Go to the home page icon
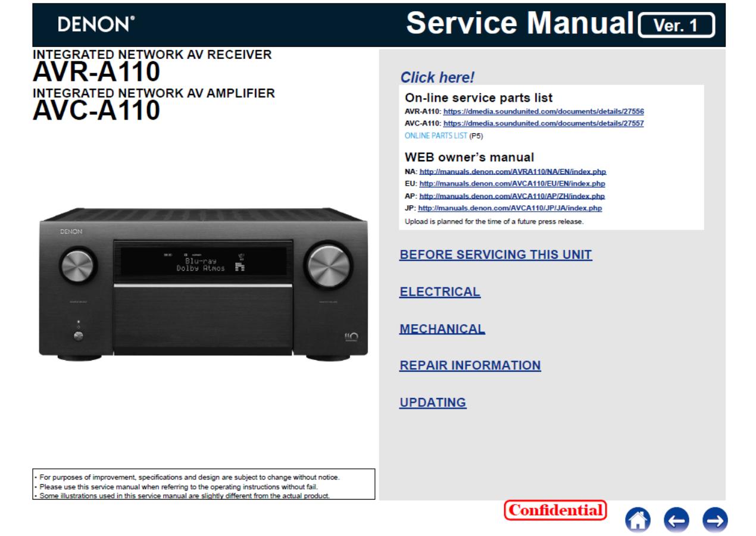The image size is (756, 536). [637, 519]
